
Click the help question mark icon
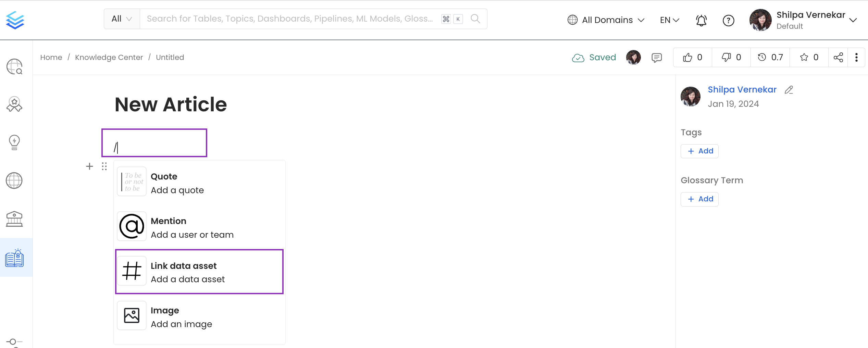pyautogui.click(x=728, y=20)
